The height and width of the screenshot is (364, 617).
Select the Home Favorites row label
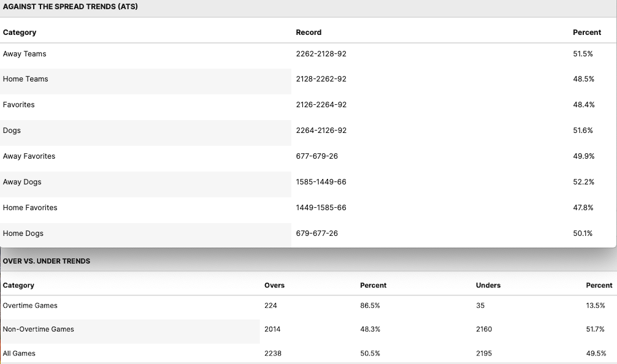point(30,208)
